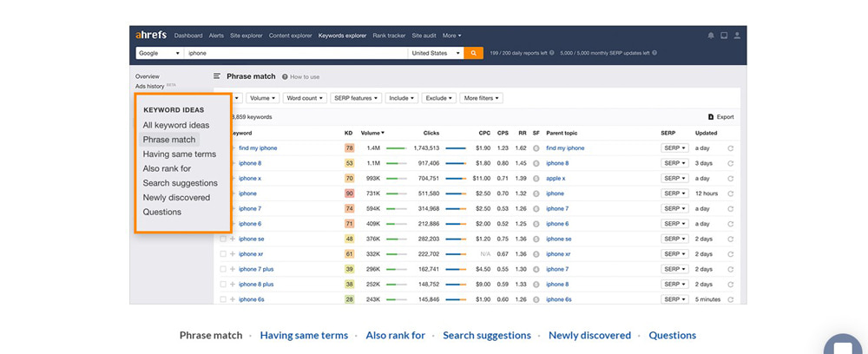This screenshot has width=868, height=354.
Task: Toggle the sidebar hamburger icon
Action: [x=217, y=76]
